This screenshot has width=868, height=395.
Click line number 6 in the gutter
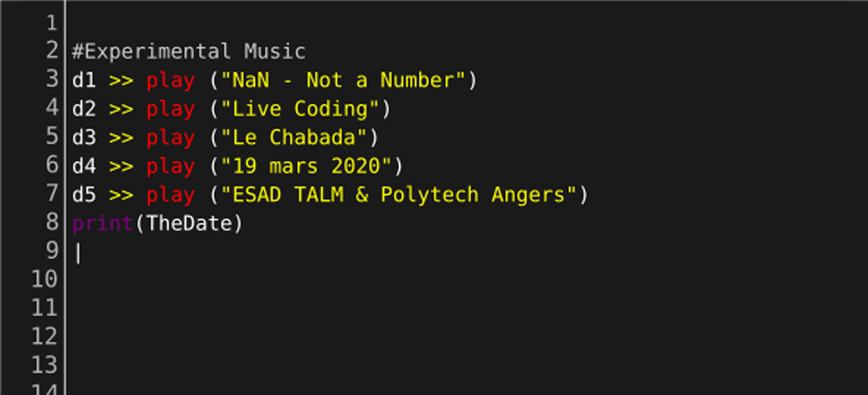51,165
